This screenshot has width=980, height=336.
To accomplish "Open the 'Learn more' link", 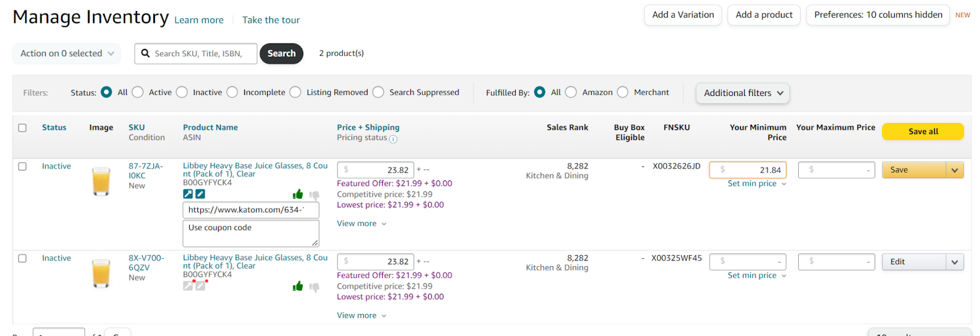I will (199, 20).
